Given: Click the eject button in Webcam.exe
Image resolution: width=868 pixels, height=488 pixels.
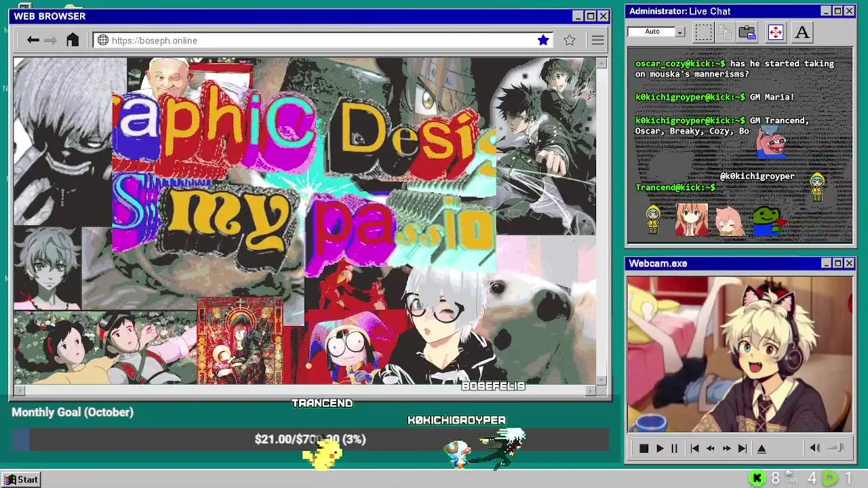Looking at the screenshot, I should pyautogui.click(x=762, y=448).
